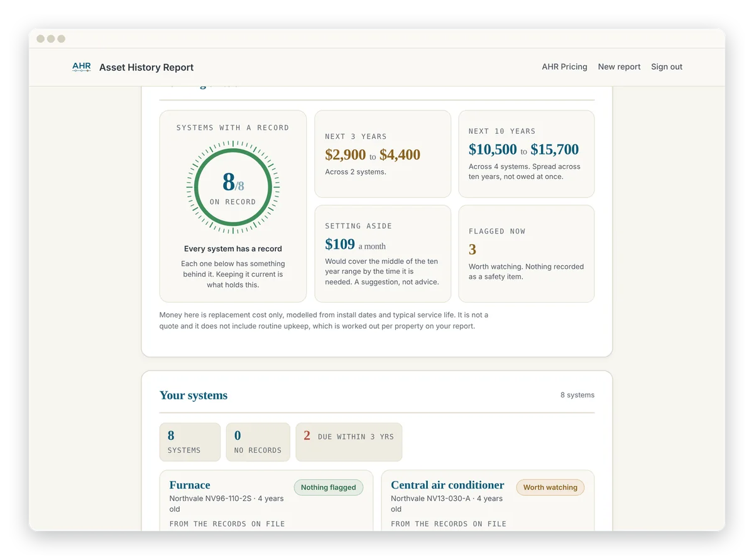Open the Furnace system card heading
Screen dimensions: 754x560
click(190, 485)
